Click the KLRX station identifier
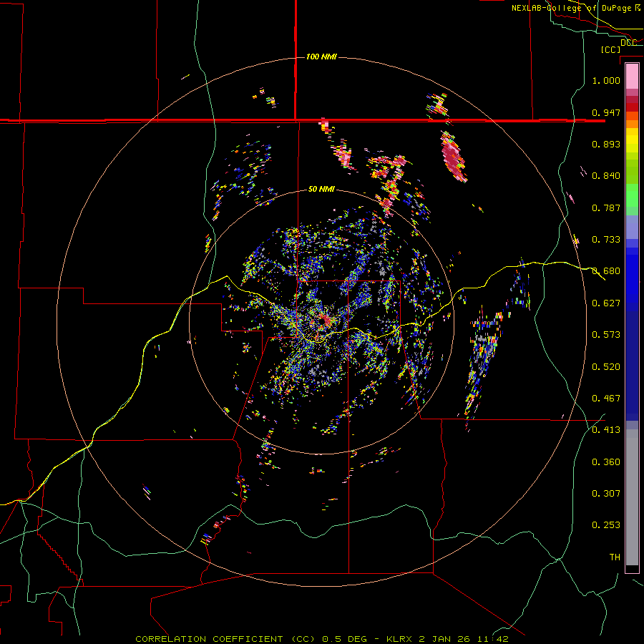644x644 pixels. click(x=399, y=639)
